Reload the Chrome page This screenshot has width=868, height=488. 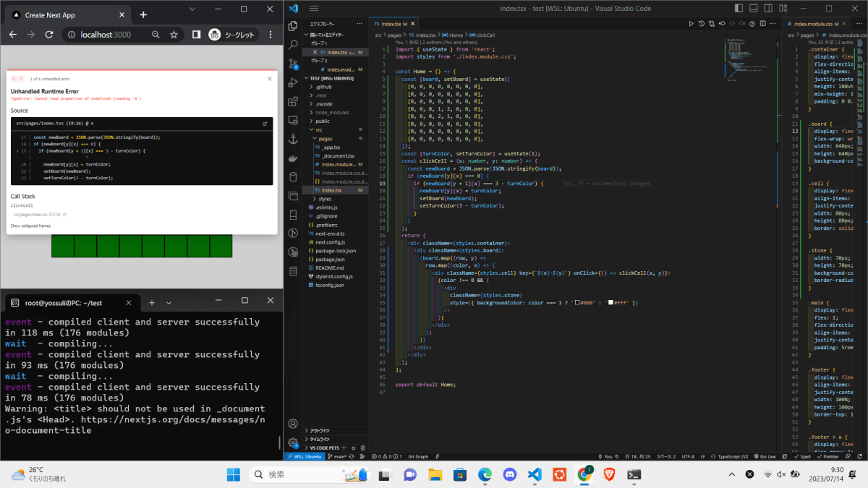tap(50, 35)
